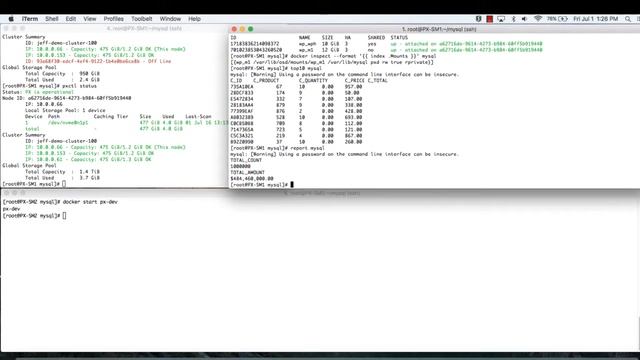Click the date and time Fri Jul 1
This screenshot has height=360, width=640.
(596, 19)
